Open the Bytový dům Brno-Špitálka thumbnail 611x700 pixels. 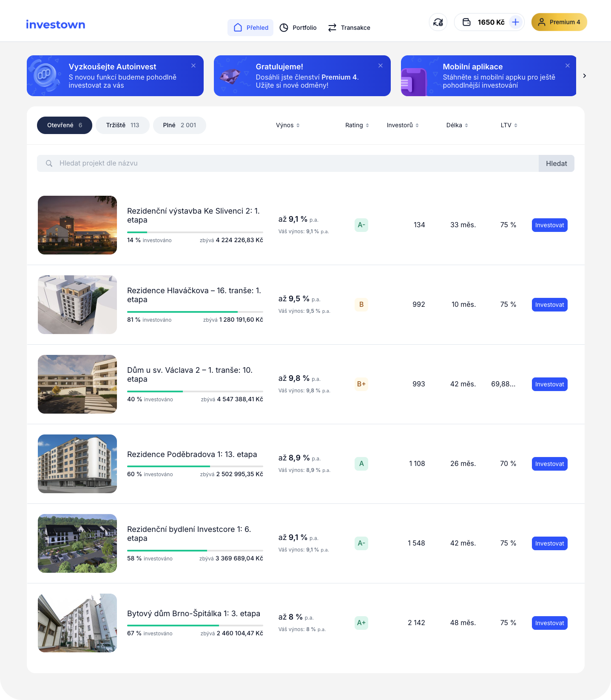pos(77,623)
